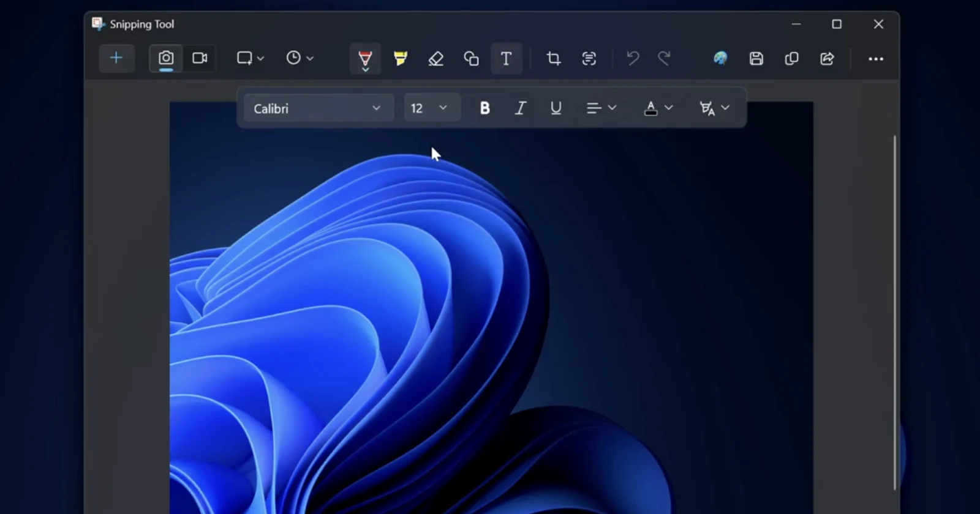This screenshot has height=514, width=980.
Task: Toggle bold text formatting
Action: coord(484,108)
